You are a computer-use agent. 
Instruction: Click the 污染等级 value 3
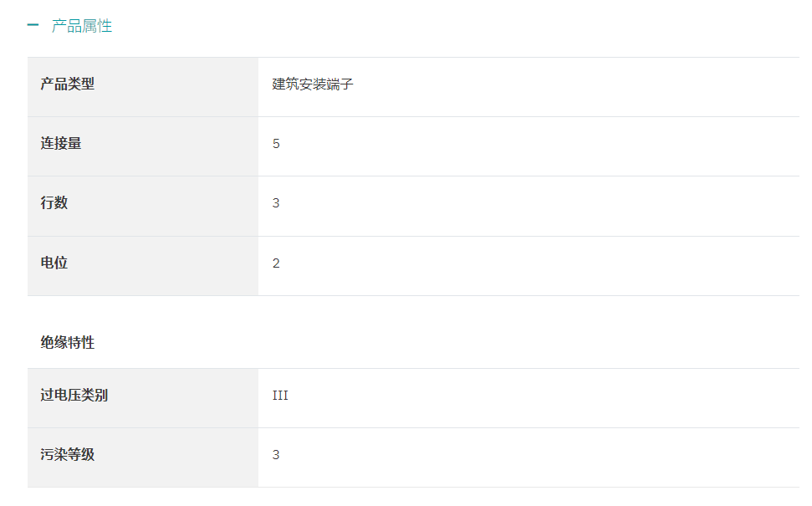coord(276,455)
